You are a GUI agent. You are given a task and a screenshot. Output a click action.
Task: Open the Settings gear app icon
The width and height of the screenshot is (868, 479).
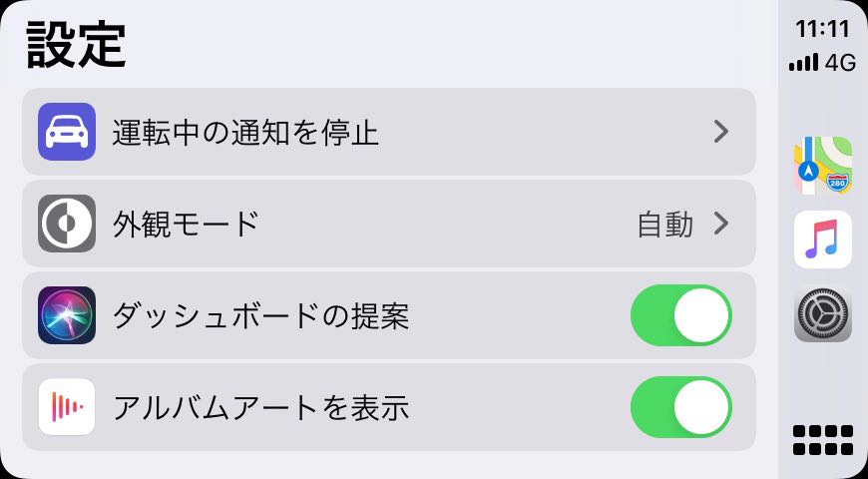point(823,314)
